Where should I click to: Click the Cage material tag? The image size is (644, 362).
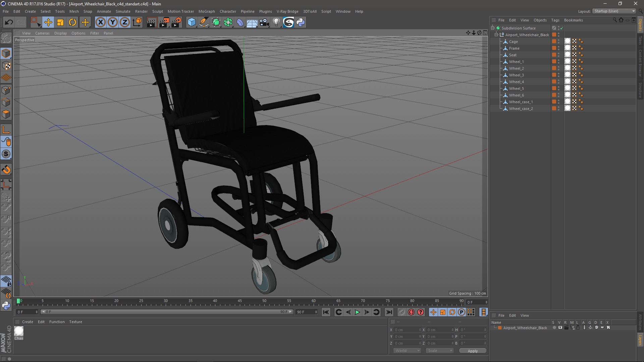pos(568,41)
